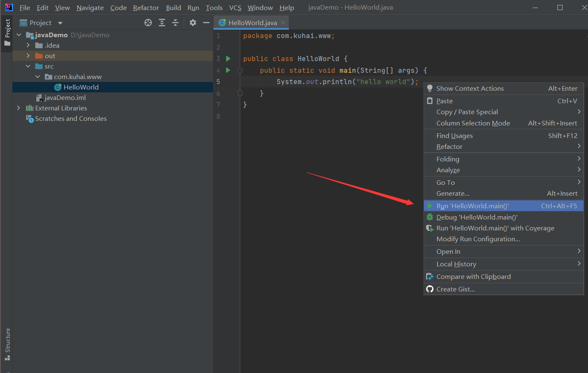The width and height of the screenshot is (588, 373).
Task: Close the HelloWorld.java tab
Action: tap(283, 23)
